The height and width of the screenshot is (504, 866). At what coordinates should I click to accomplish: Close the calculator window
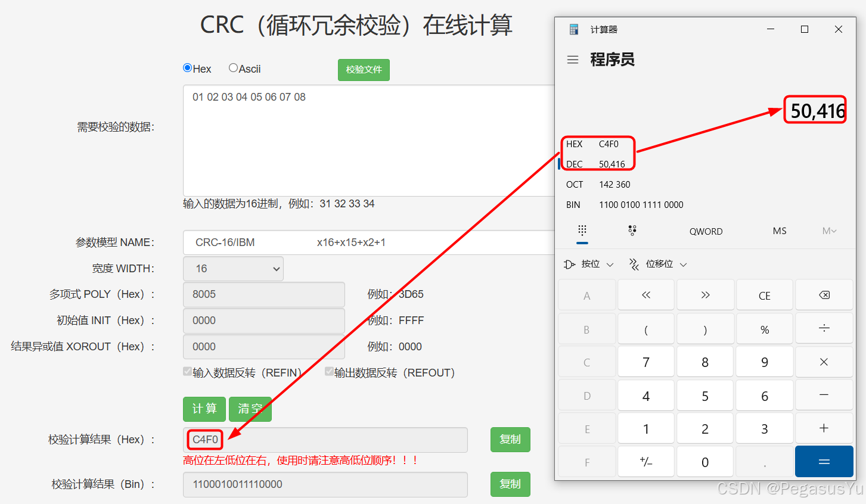(839, 29)
